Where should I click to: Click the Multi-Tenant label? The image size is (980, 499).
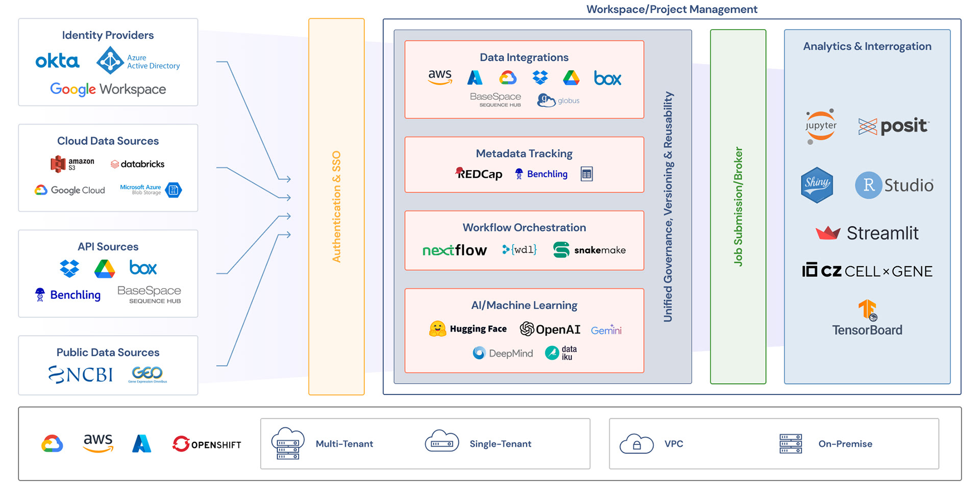click(x=345, y=444)
